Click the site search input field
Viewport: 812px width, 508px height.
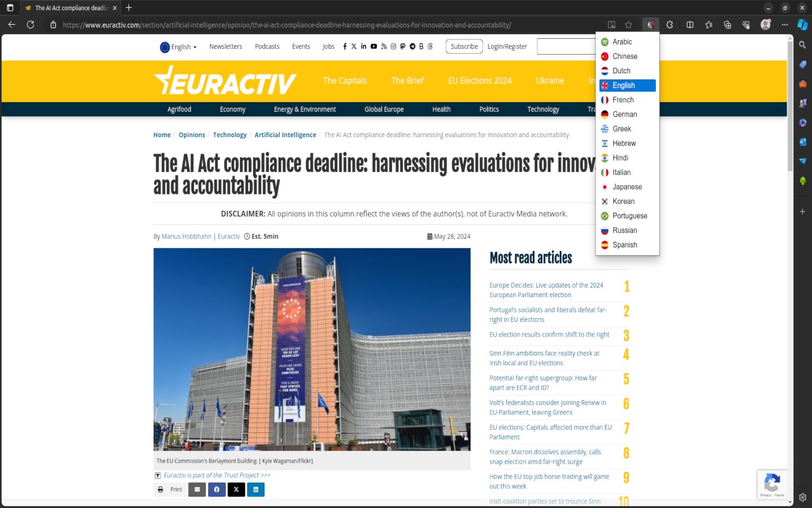566,46
